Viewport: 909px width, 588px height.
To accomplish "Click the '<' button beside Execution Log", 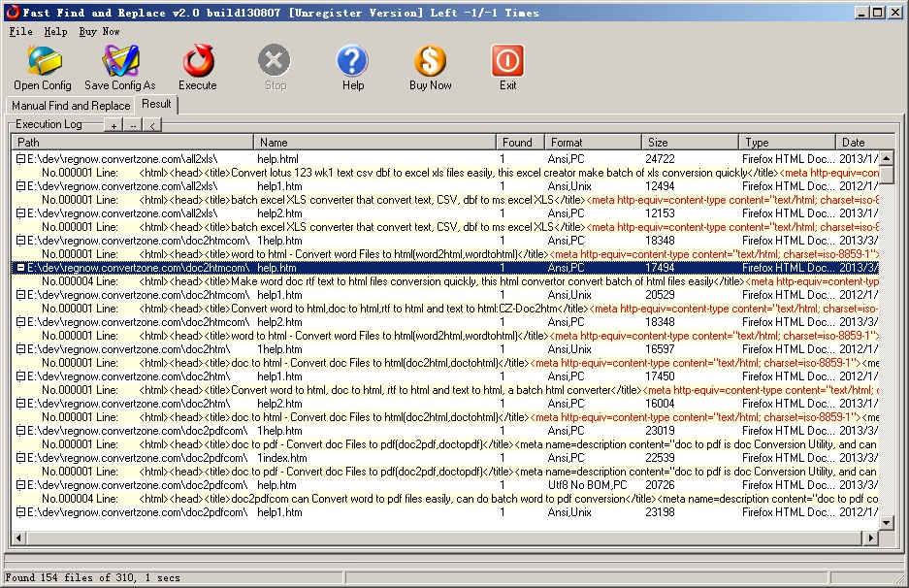I will point(152,125).
